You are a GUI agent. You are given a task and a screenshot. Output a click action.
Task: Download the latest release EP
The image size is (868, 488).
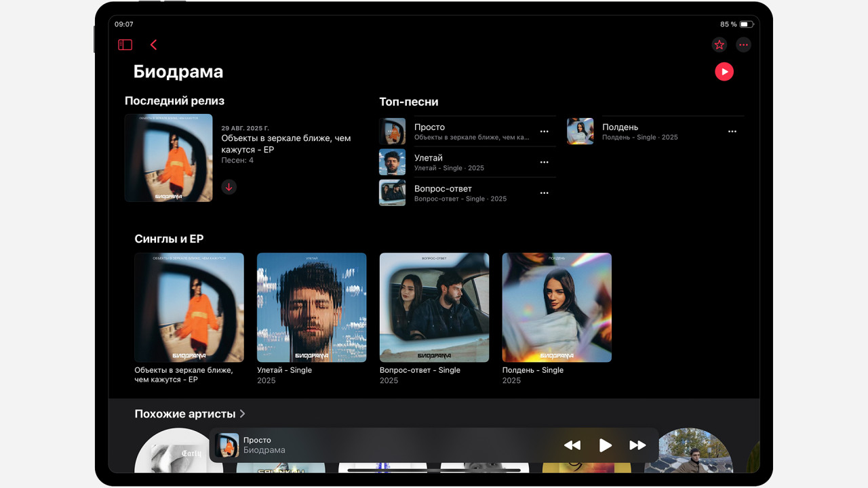pyautogui.click(x=229, y=187)
